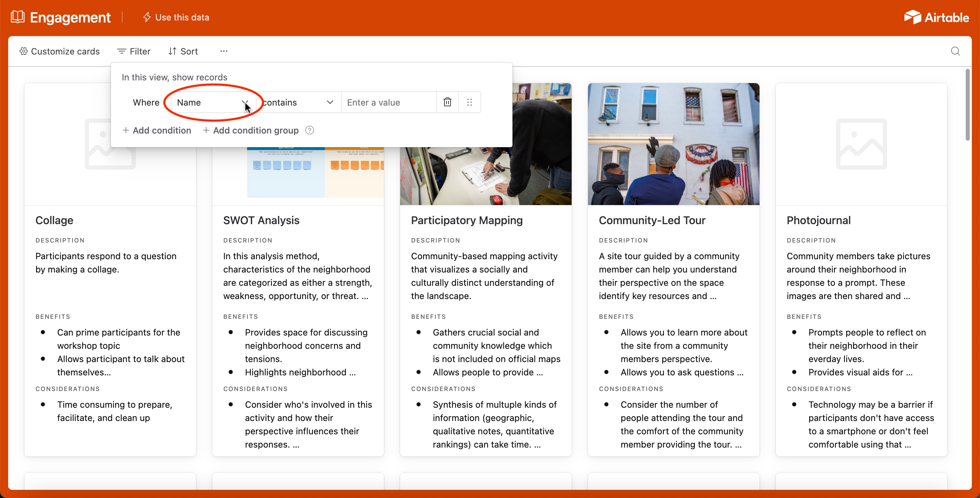Open the Sort menu
Screen dimensions: 980x498
[183, 51]
